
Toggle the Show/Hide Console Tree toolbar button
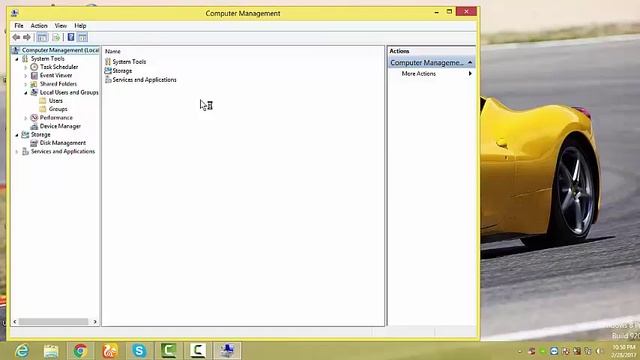[x=42, y=38]
